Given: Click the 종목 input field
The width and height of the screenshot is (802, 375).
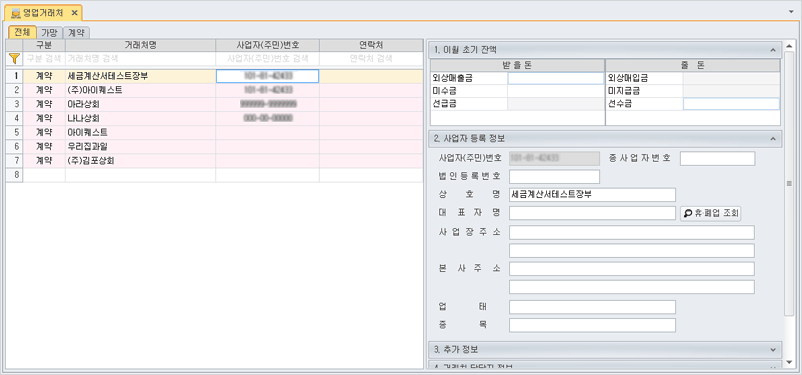Looking at the screenshot, I should [x=592, y=325].
